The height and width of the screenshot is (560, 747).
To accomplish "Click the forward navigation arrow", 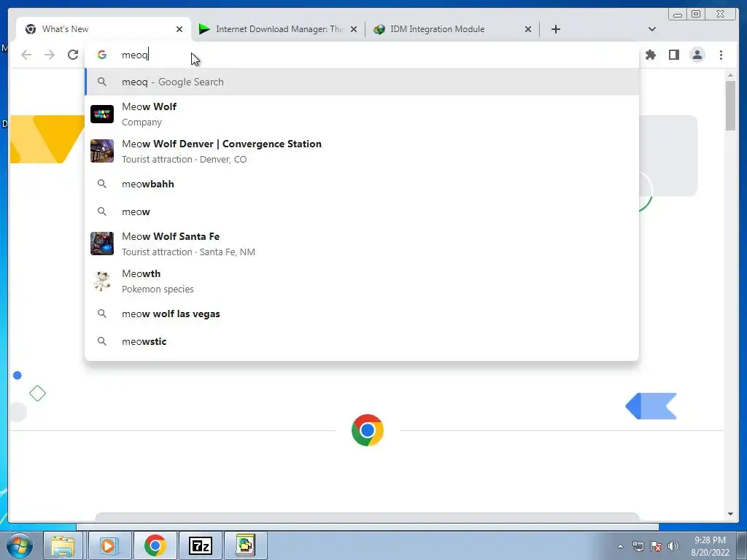I will tap(50, 55).
